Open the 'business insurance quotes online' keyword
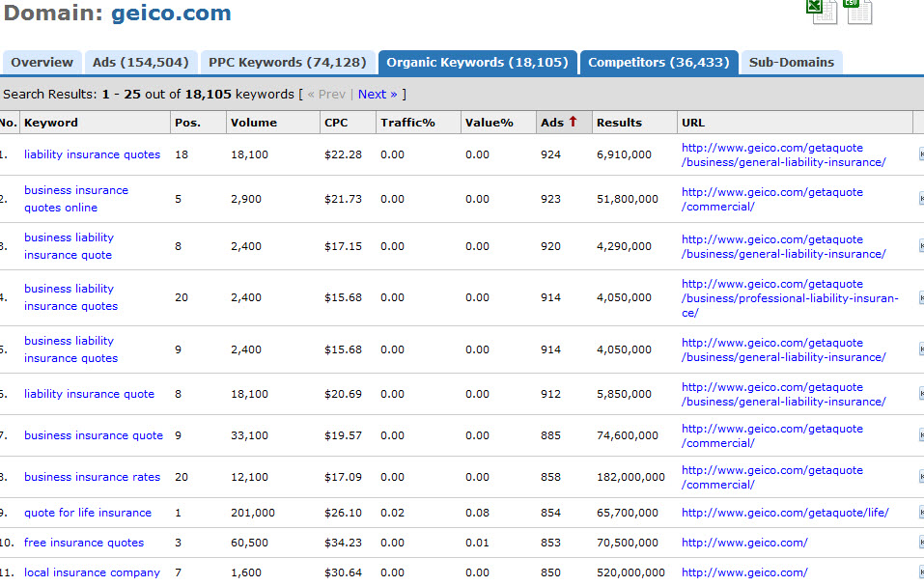 click(x=76, y=199)
